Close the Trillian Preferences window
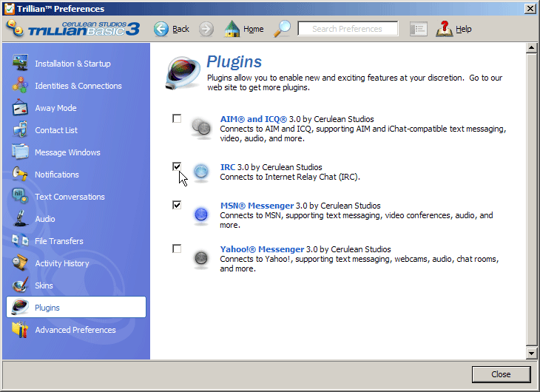Screen dimensions: 540x392 click(530, 9)
